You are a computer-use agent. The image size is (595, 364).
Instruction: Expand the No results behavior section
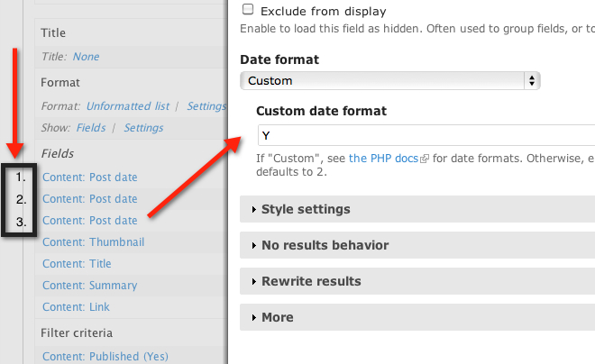325,245
